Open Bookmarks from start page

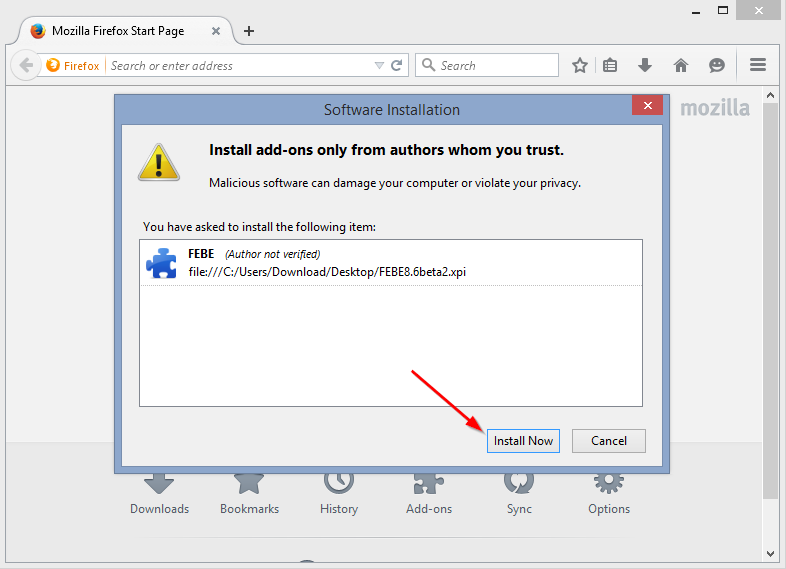249,495
